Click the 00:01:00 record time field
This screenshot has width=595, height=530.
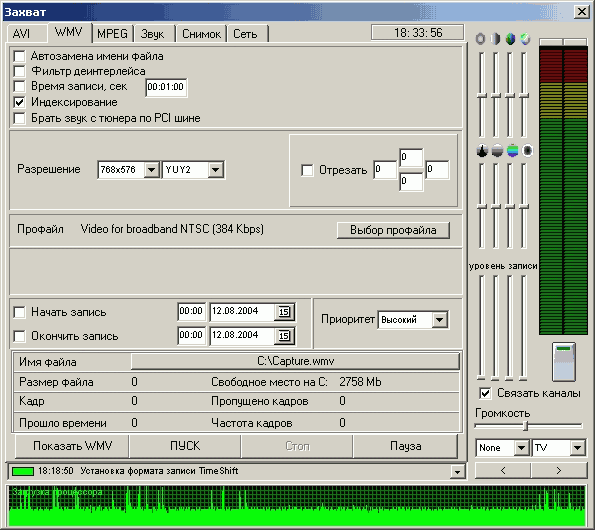tap(166, 87)
